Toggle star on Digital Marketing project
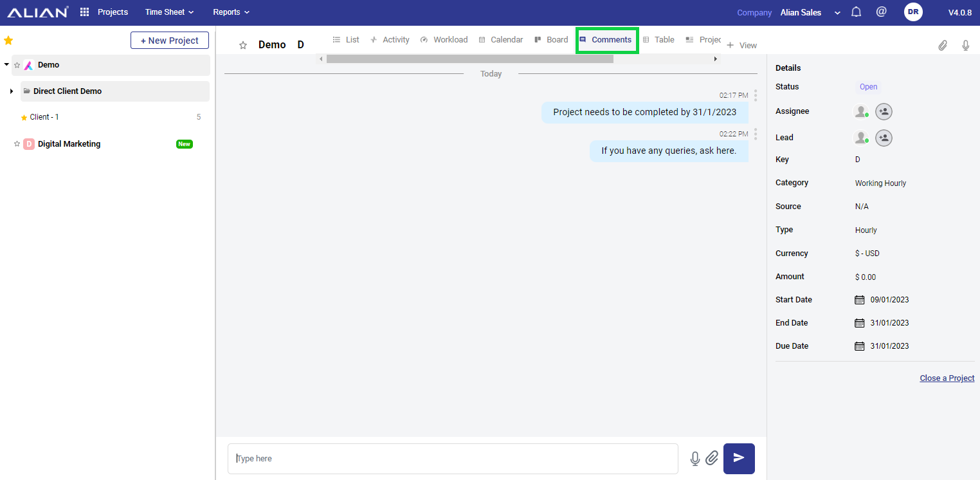 click(x=17, y=144)
